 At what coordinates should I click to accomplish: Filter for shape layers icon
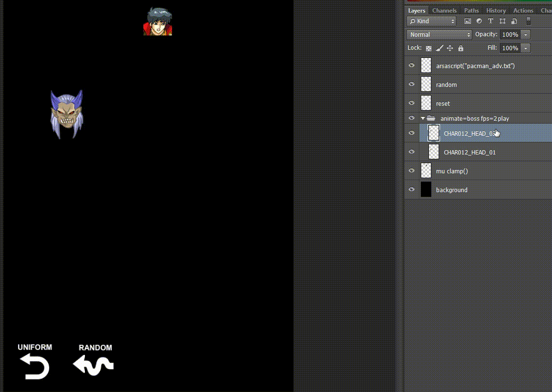502,21
